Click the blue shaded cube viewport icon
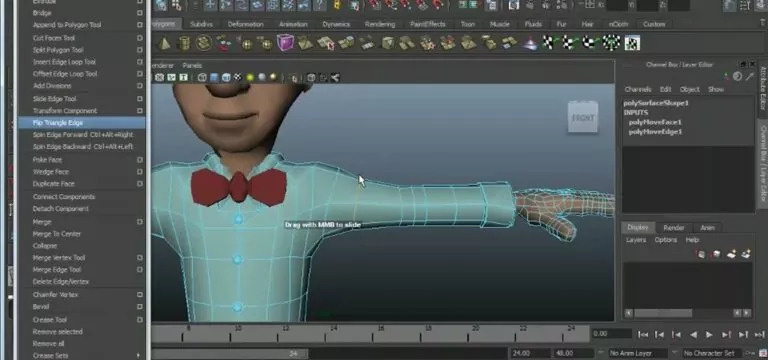The image size is (768, 360). [214, 77]
